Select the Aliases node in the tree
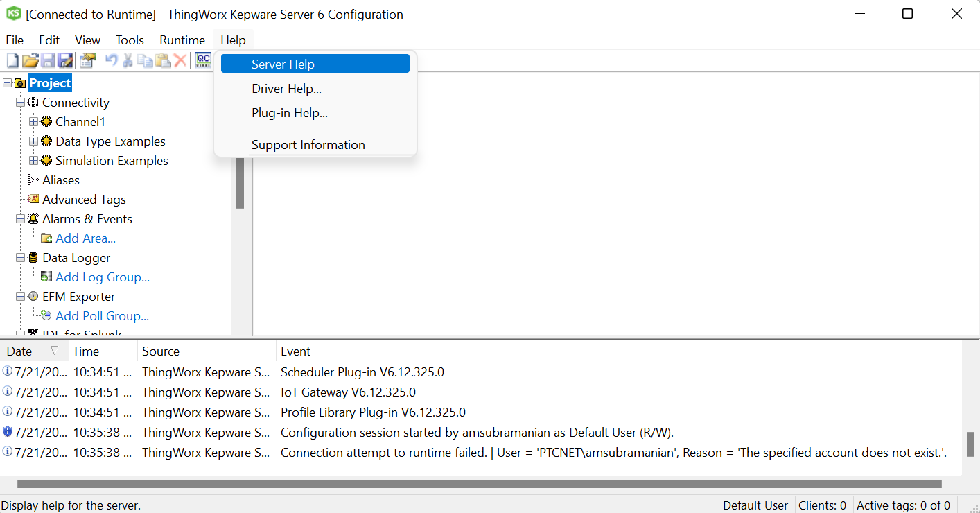The height and width of the screenshot is (513, 980). (x=61, y=180)
